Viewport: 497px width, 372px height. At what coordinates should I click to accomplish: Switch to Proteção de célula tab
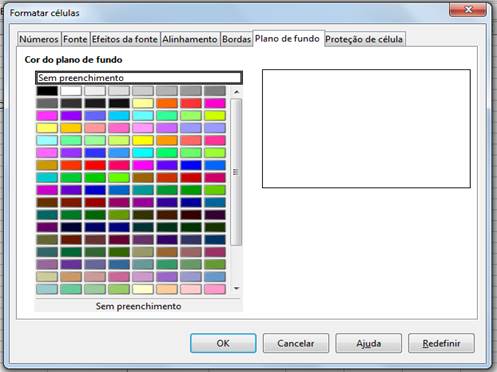(x=364, y=39)
